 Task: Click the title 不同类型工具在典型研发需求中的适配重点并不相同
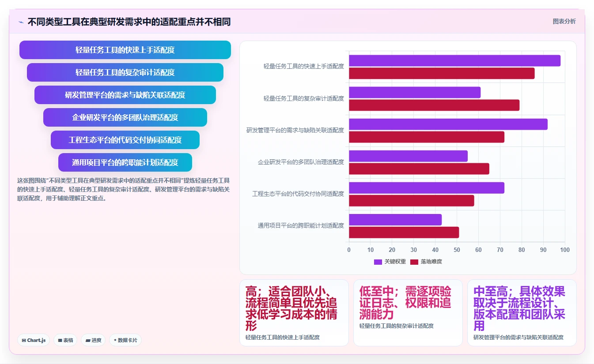coord(129,22)
